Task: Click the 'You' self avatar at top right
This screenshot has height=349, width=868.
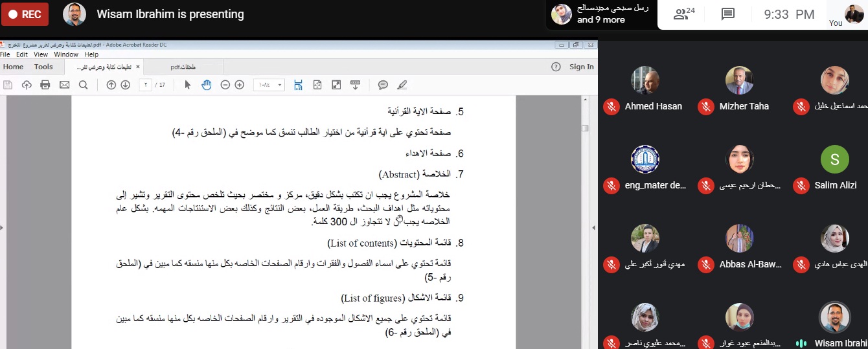Action: pyautogui.click(x=854, y=14)
